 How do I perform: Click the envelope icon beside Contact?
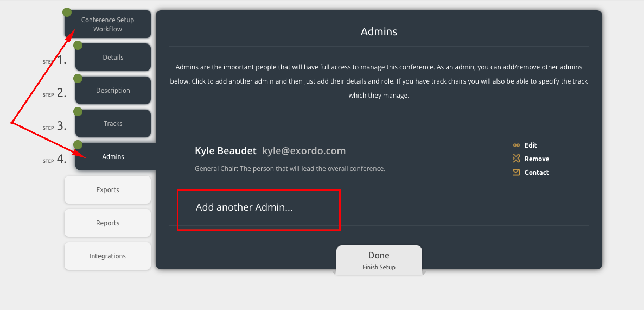click(517, 173)
